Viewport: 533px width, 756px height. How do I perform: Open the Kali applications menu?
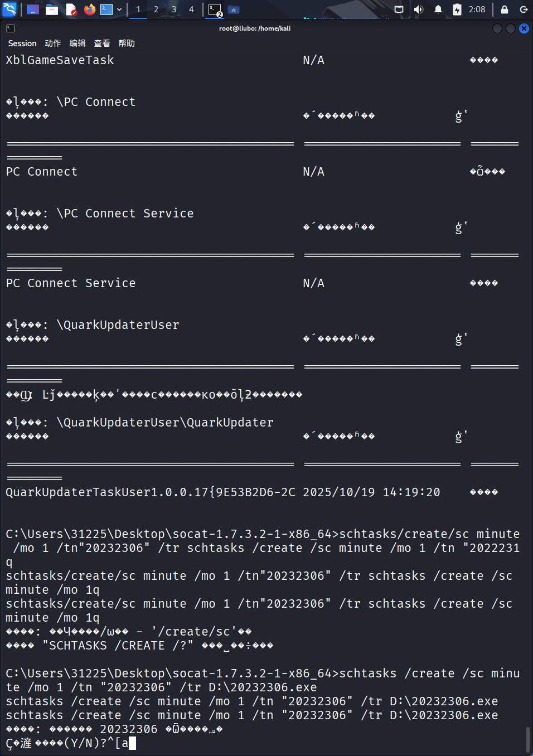[x=9, y=9]
